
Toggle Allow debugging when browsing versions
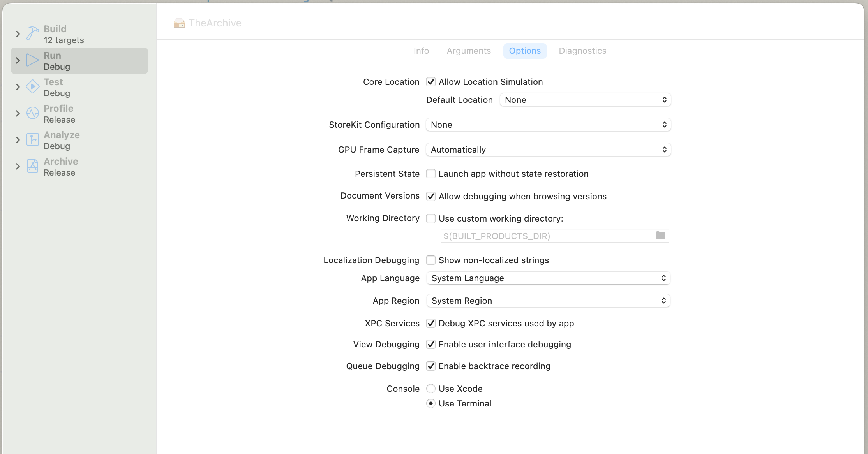point(431,196)
